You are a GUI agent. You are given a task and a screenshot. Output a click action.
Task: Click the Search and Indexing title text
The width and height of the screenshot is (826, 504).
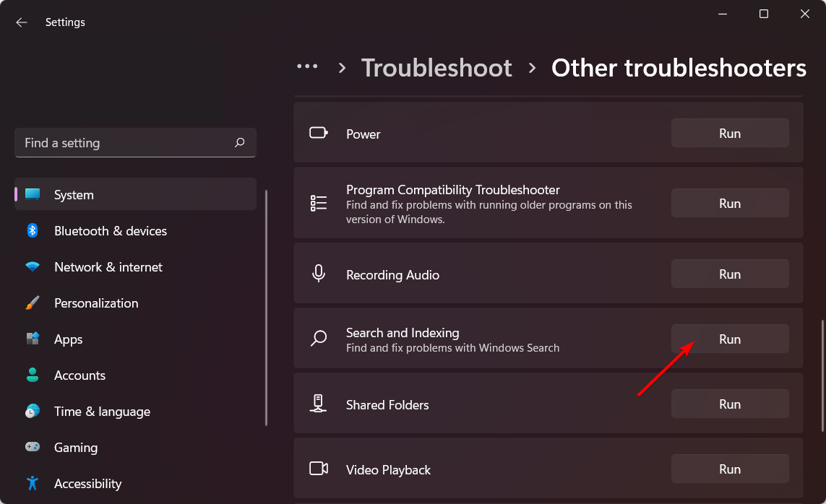click(x=403, y=332)
